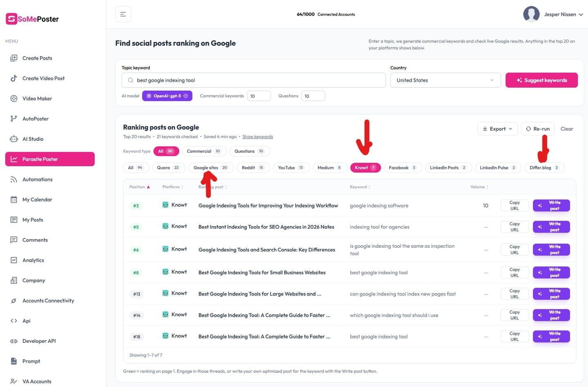Copy URL for the #3 ranking post
Image resolution: width=588 pixels, height=387 pixels.
514,205
